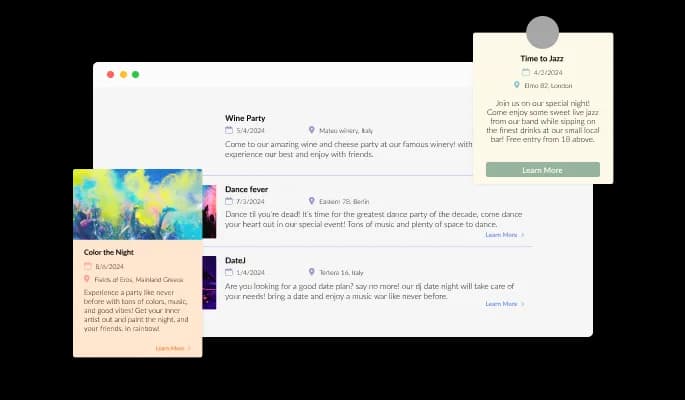Select the DateJ event thumbnail image
Screen dimensions: 685x400
(x=209, y=282)
